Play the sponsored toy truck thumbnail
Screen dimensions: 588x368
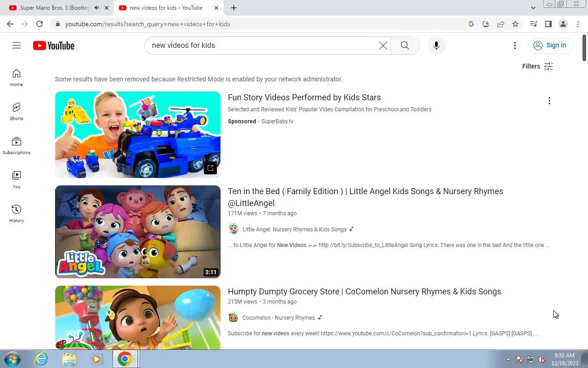click(138, 135)
